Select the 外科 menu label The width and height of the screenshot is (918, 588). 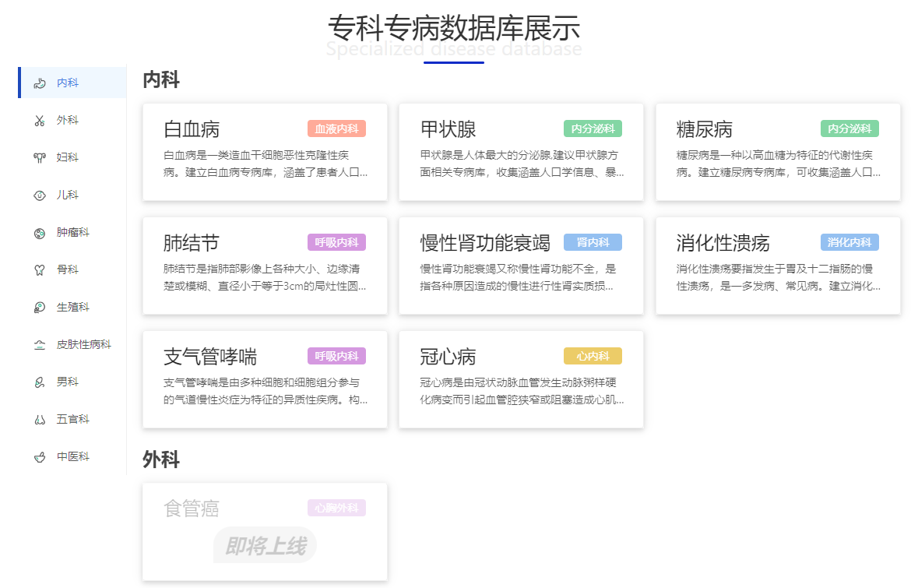68,120
